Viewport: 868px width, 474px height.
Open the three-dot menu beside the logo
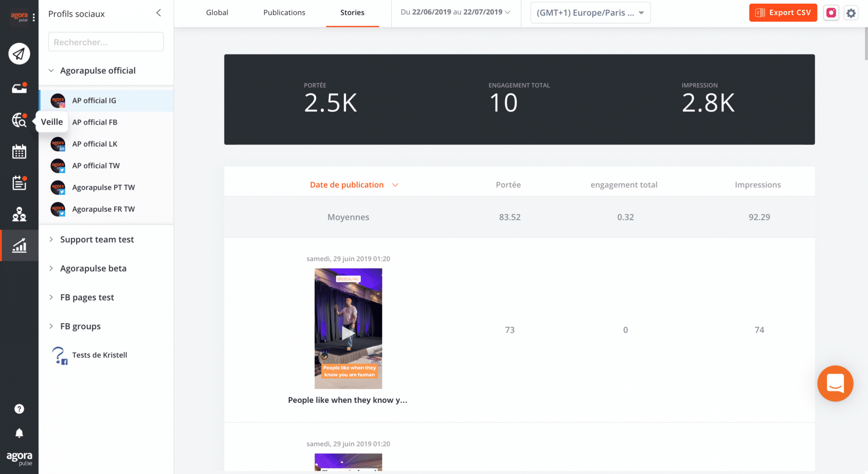pos(33,17)
